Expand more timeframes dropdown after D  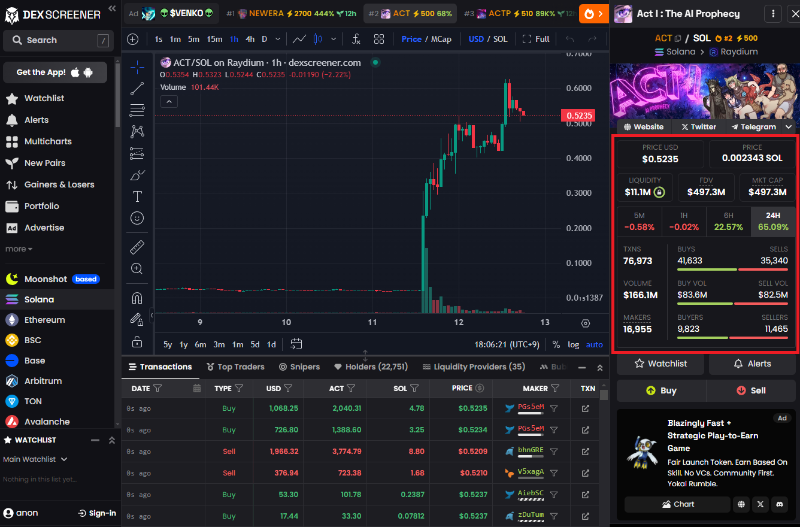[278, 39]
